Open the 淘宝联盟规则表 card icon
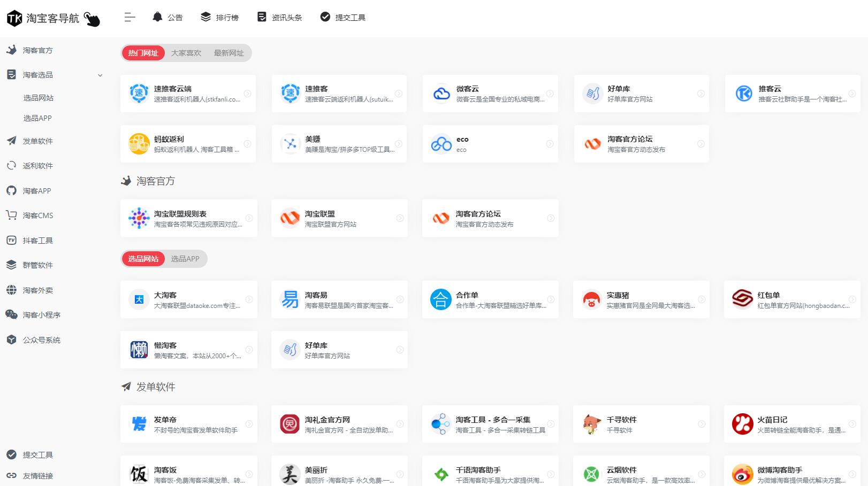The height and width of the screenshot is (486, 868). (x=139, y=218)
